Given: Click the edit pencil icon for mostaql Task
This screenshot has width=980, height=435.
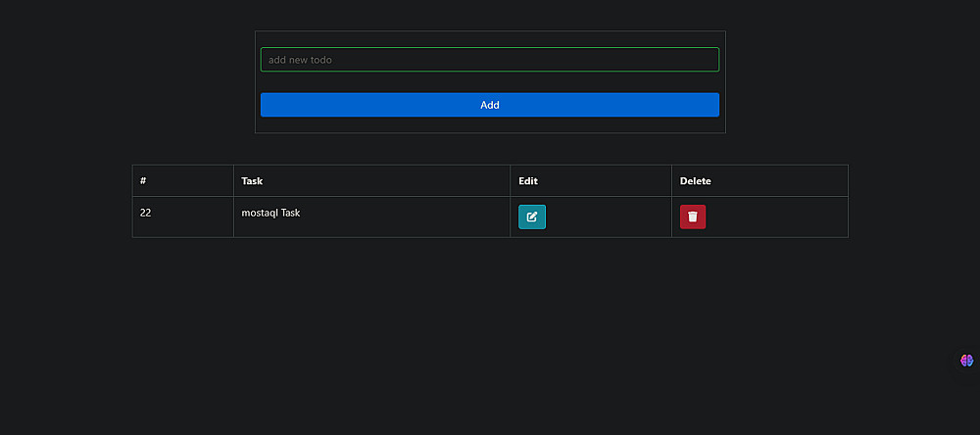Looking at the screenshot, I should point(532,217).
